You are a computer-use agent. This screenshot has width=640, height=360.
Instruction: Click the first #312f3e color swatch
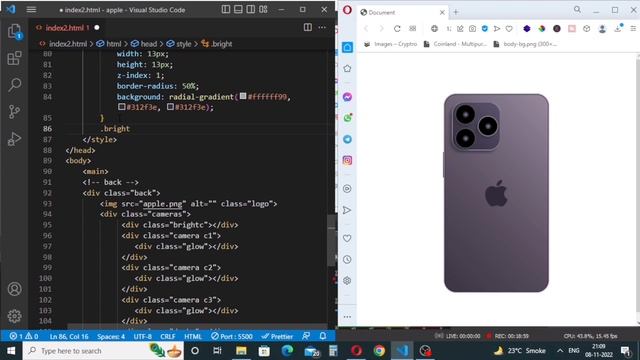121,107
